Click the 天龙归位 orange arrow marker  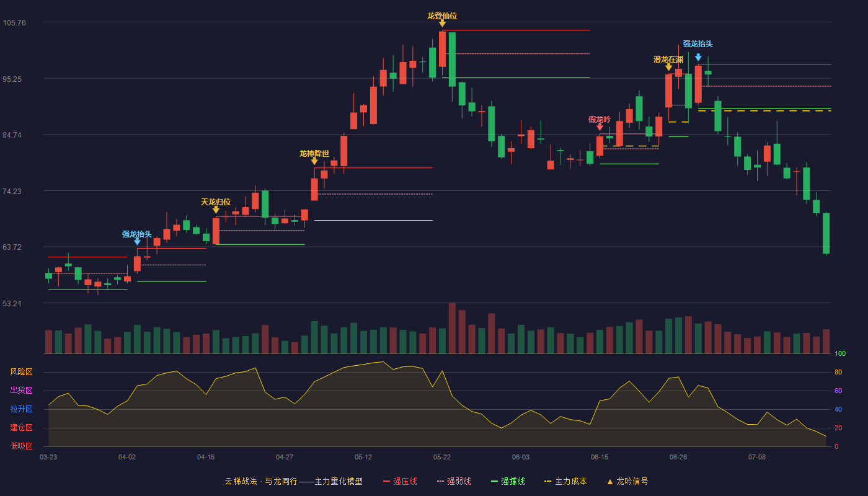pyautogui.click(x=216, y=210)
